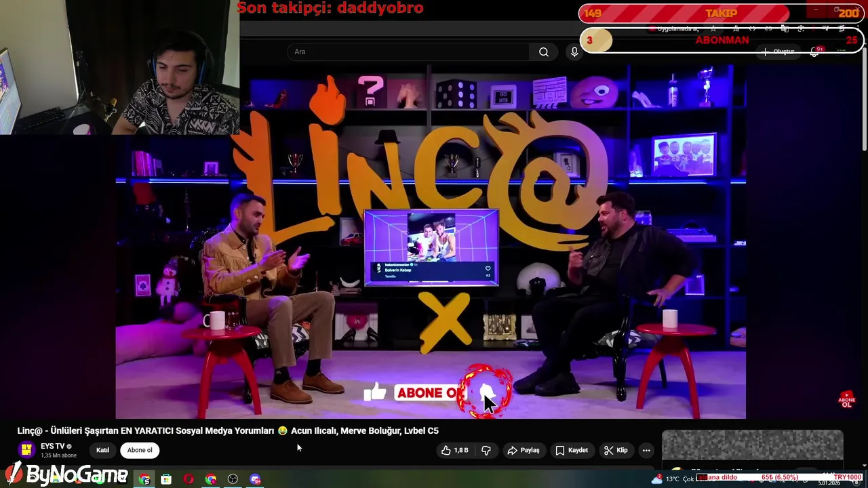868x488 pixels.
Task: Focus the 'Ara' search input field
Action: click(409, 52)
